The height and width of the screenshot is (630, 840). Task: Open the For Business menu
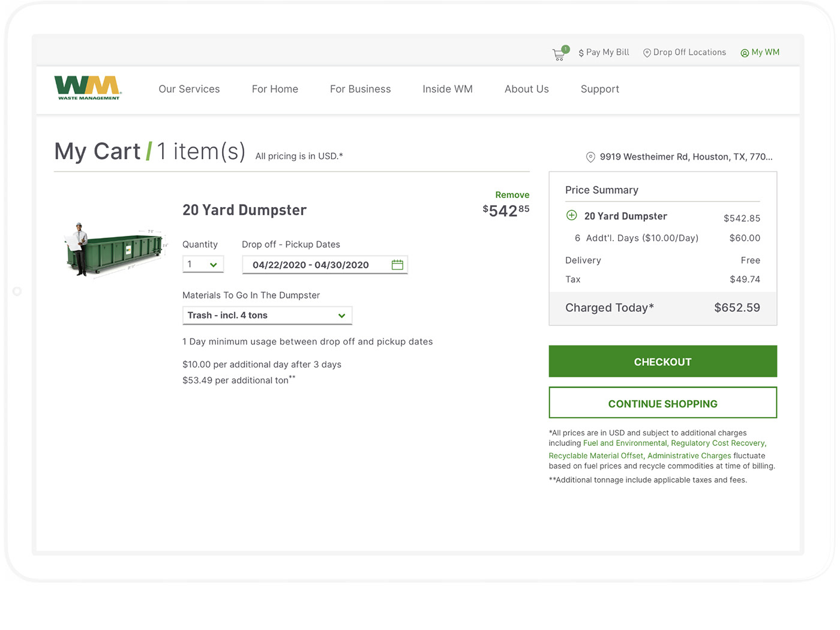[360, 89]
